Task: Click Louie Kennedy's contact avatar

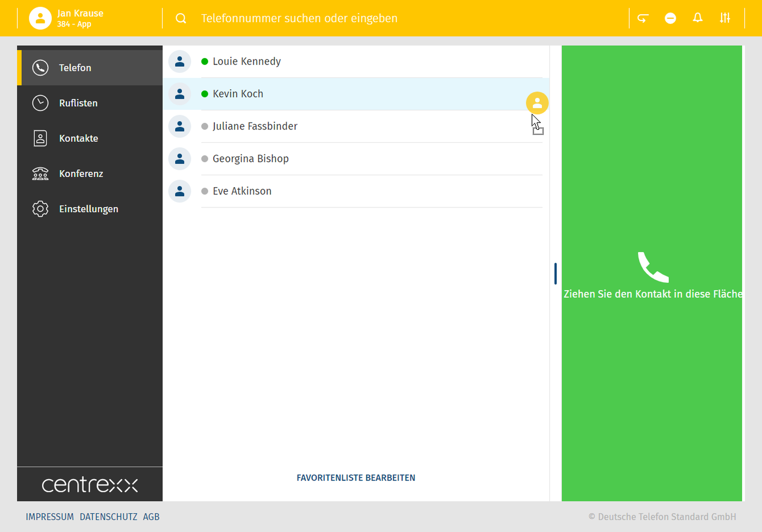Action: [x=179, y=61]
